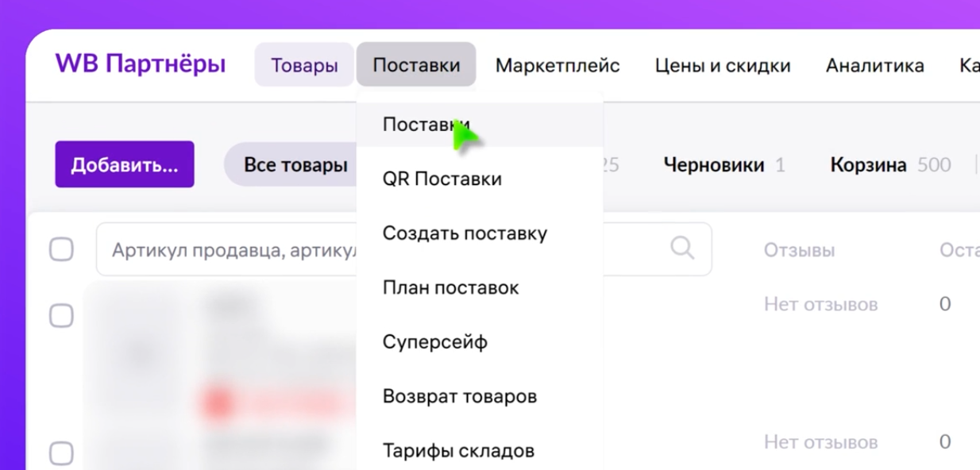This screenshot has width=980, height=470.
Task: Open the Цены и скидки section
Action: click(723, 65)
